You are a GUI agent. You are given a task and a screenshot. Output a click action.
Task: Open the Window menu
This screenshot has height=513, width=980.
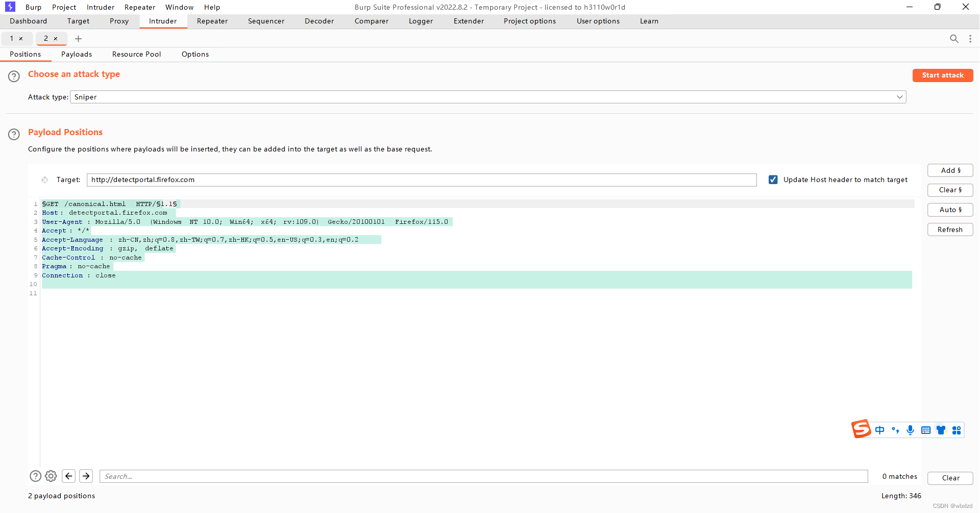pos(179,7)
